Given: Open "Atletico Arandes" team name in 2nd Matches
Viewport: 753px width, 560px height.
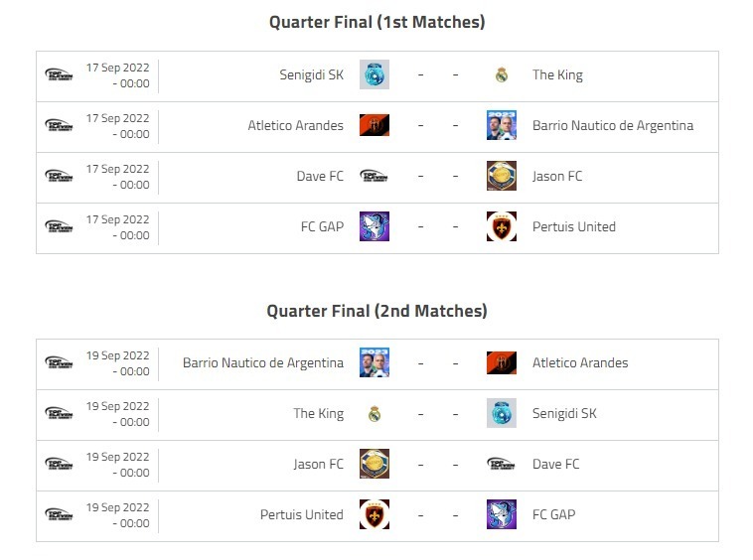Looking at the screenshot, I should point(580,362).
